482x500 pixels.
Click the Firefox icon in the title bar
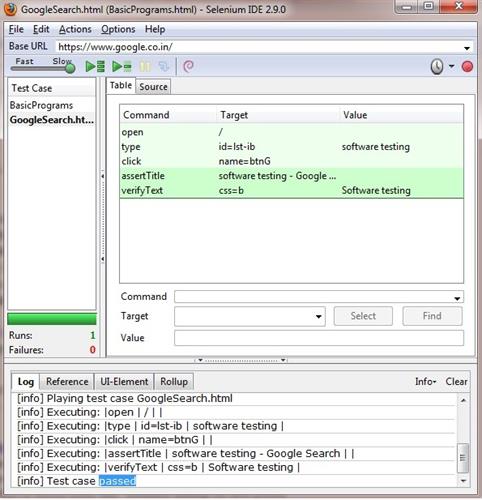click(x=10, y=9)
